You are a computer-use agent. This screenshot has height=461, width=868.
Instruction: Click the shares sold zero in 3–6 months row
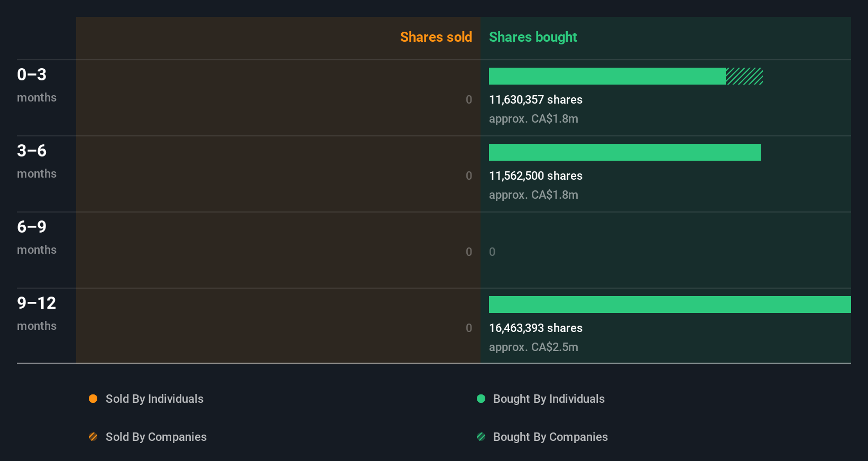(x=469, y=176)
